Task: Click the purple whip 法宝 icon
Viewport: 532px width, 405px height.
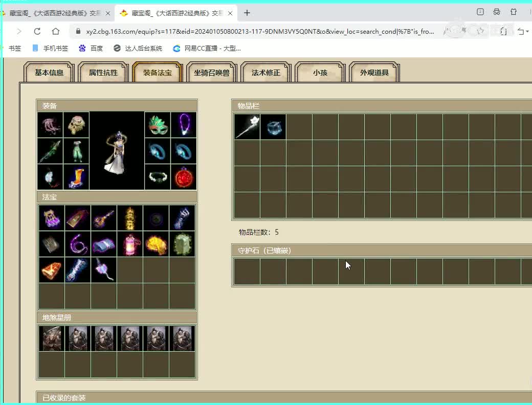Action: click(x=78, y=244)
